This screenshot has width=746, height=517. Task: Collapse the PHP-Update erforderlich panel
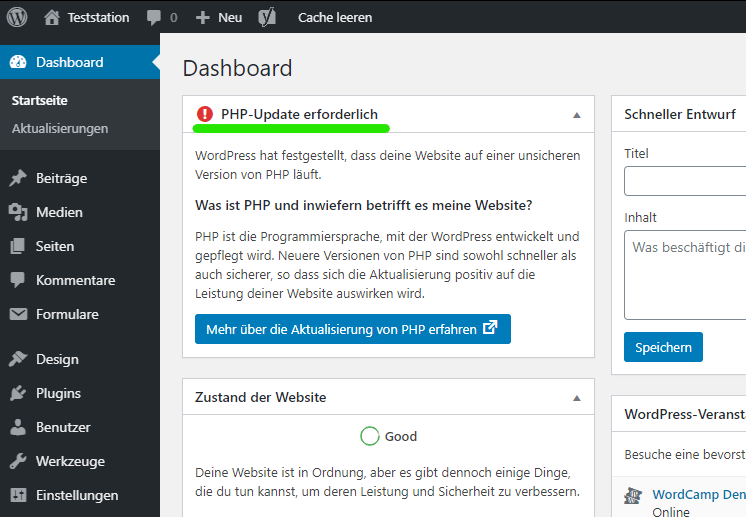pos(577,115)
